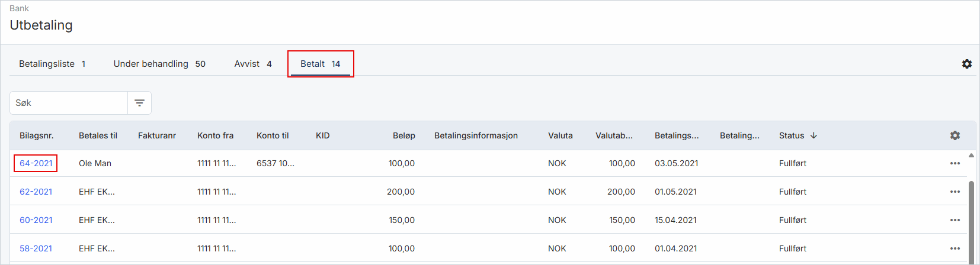Open voucher link 62-2021
This screenshot has height=265, width=980.
point(36,192)
